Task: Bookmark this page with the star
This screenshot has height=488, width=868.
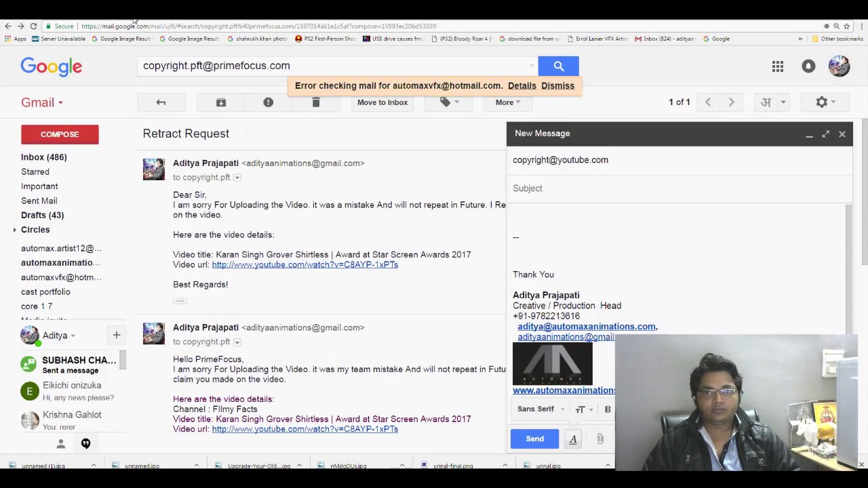Action: [x=846, y=26]
